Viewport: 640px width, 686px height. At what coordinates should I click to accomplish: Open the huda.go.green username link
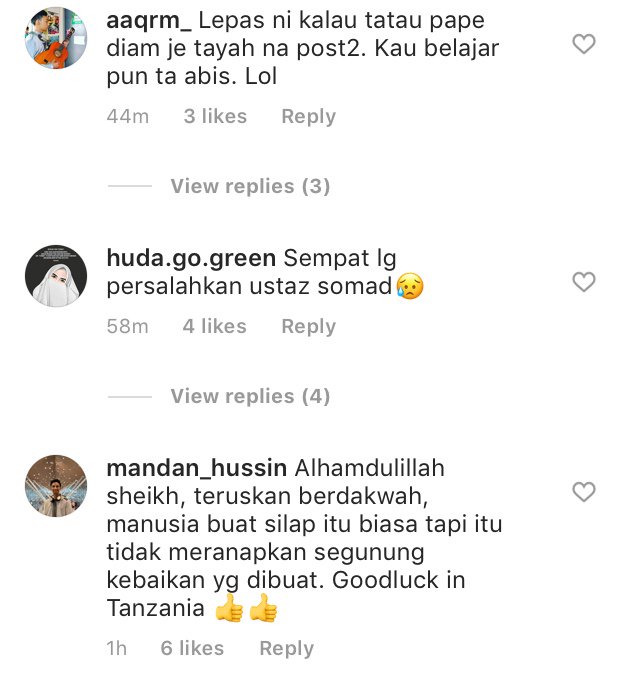click(191, 258)
